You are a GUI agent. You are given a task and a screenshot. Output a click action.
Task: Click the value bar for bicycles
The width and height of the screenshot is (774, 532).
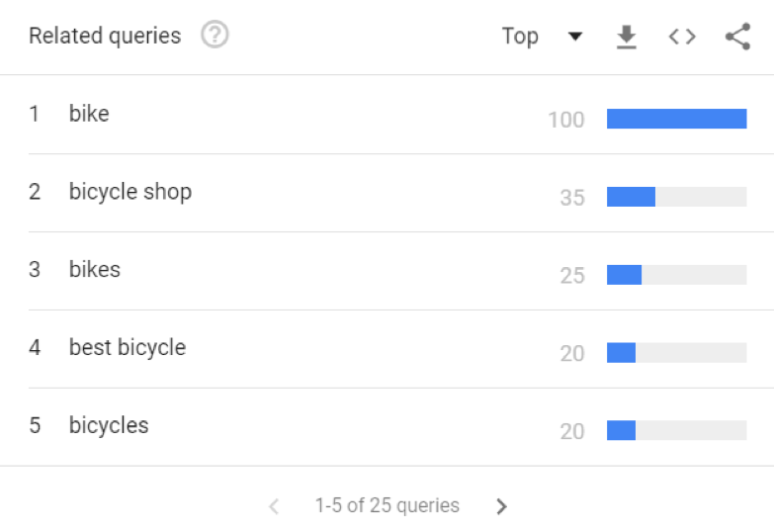tap(676, 431)
